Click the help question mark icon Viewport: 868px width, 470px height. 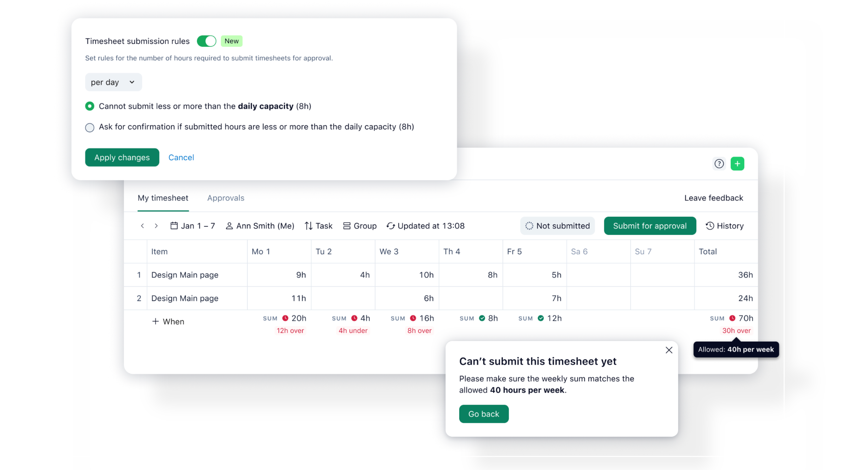point(719,164)
